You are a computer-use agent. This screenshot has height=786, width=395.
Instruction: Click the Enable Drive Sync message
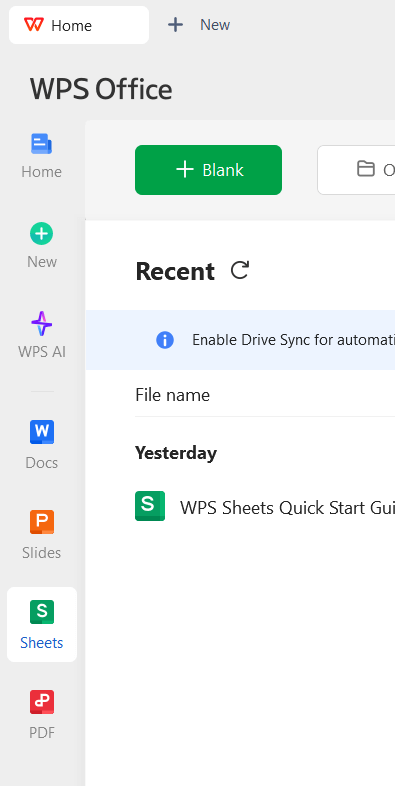click(x=293, y=340)
